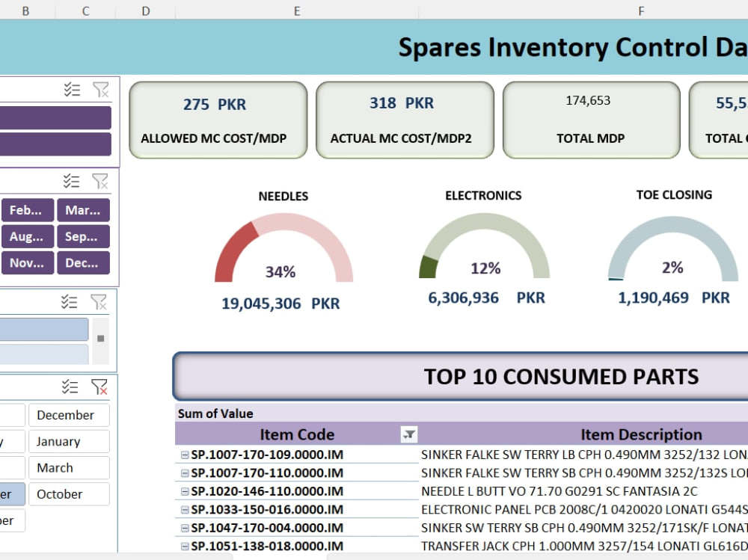Viewport: 748px width, 560px height.
Task: Select October in the month list slicer
Action: tap(69, 494)
